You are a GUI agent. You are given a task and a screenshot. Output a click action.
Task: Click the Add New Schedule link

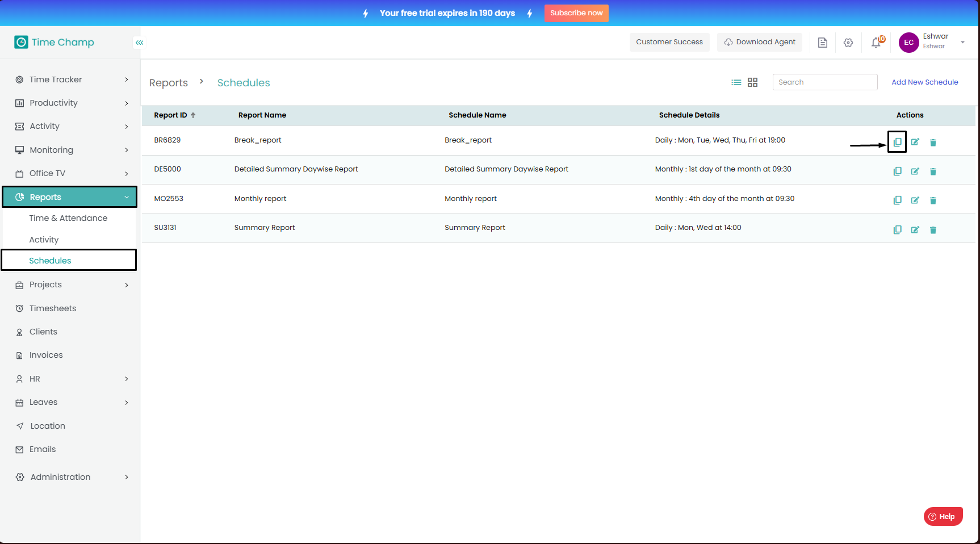point(925,82)
